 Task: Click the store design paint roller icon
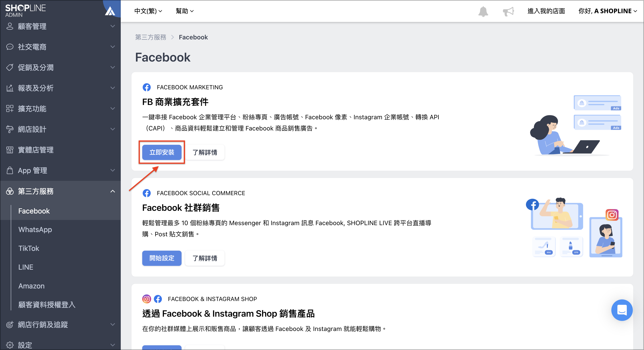coord(10,129)
